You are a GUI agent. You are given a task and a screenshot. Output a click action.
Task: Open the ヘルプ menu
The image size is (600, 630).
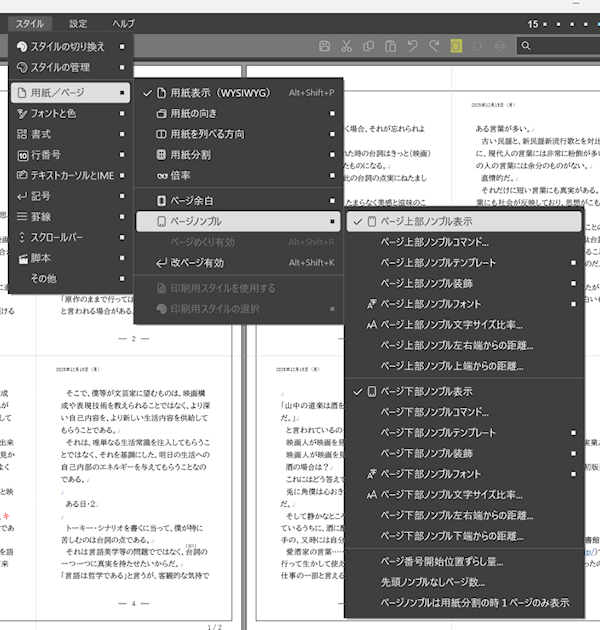(123, 23)
